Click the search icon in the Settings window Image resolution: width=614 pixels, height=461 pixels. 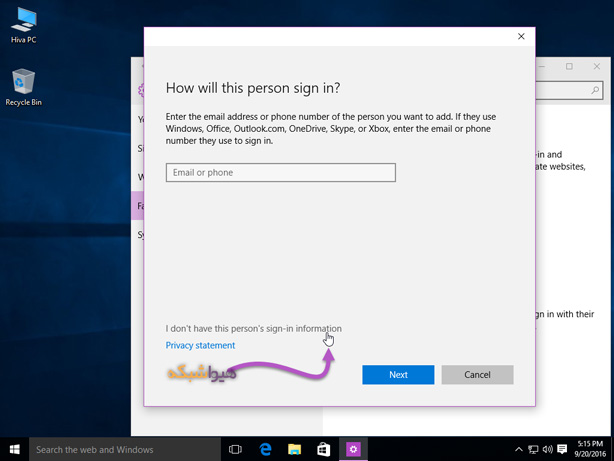[x=595, y=90]
